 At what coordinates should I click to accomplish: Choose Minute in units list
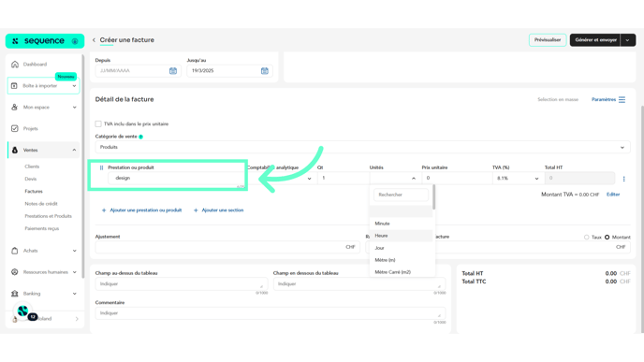tap(401, 224)
